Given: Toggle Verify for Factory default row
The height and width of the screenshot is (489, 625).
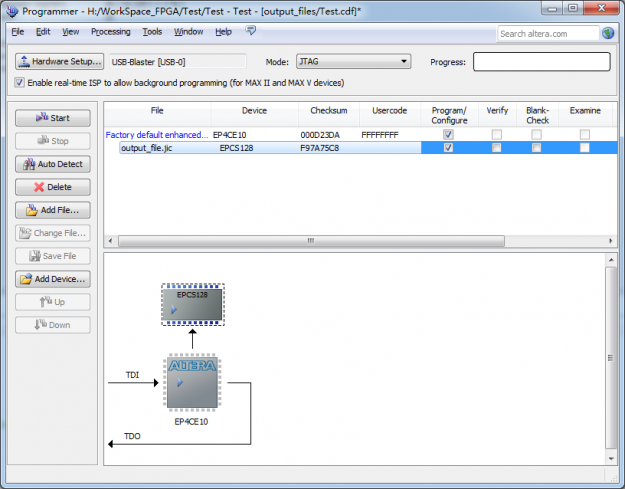Looking at the screenshot, I should point(497,135).
